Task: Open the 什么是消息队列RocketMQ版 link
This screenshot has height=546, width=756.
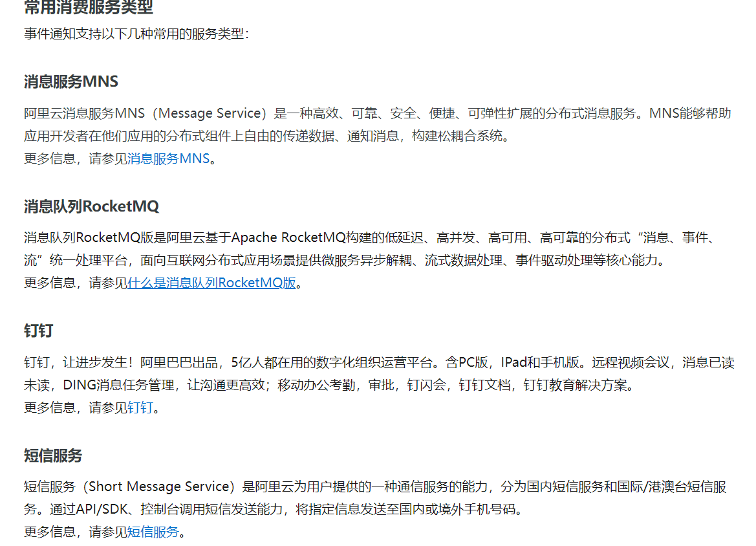Action: [211, 283]
